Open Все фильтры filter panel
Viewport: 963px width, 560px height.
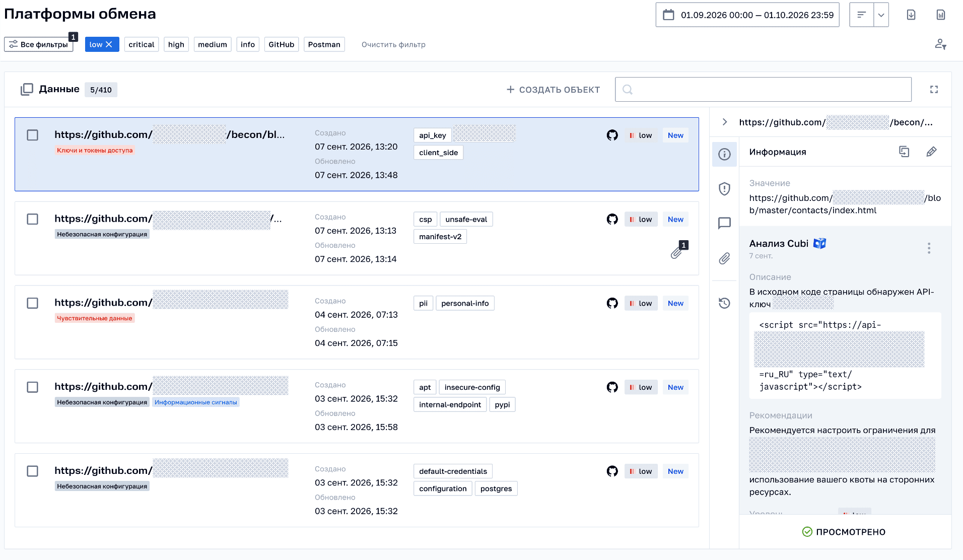[x=39, y=44]
